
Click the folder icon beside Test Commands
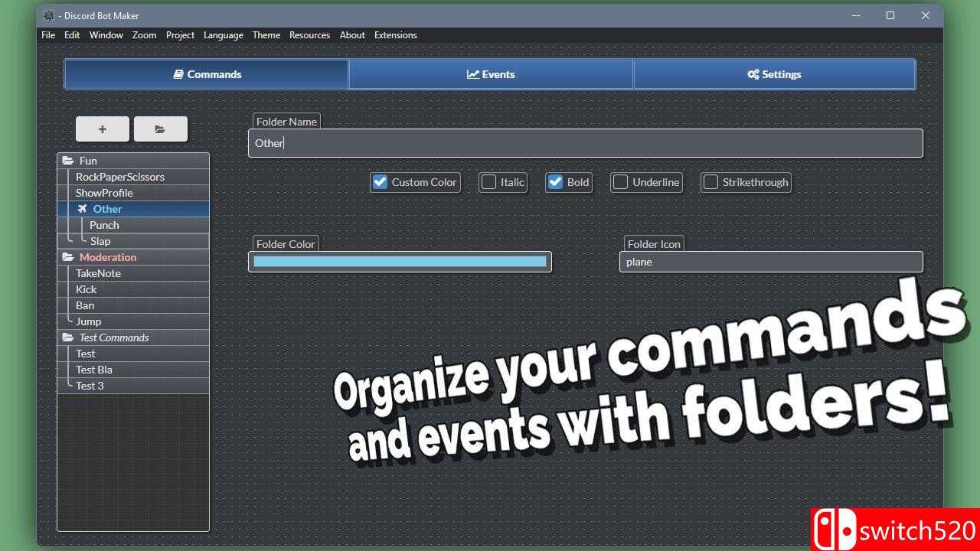click(x=68, y=337)
